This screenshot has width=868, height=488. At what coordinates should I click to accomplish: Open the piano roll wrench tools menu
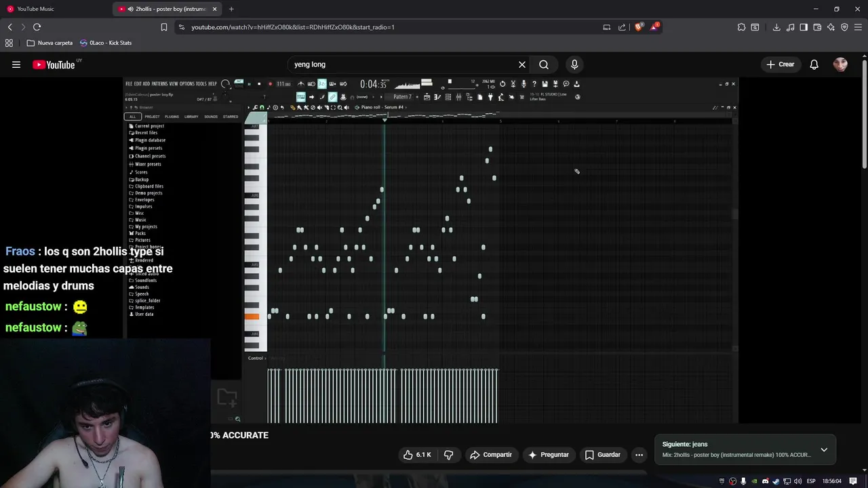pyautogui.click(x=255, y=107)
